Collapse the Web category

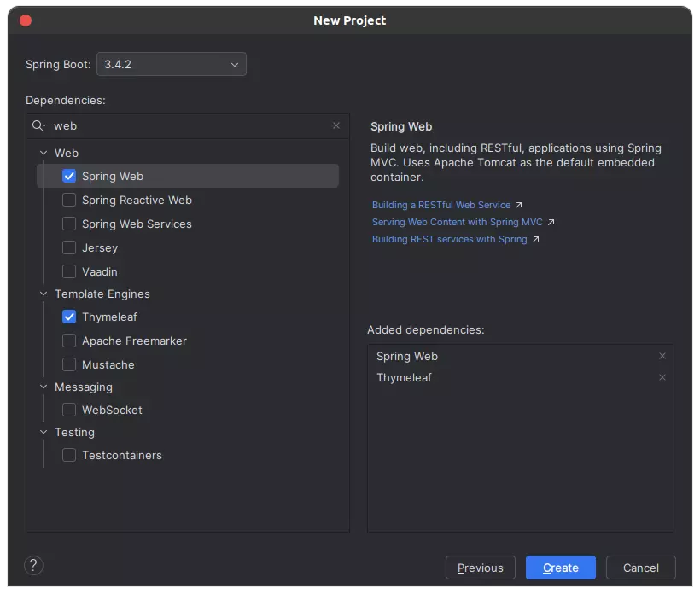44,153
